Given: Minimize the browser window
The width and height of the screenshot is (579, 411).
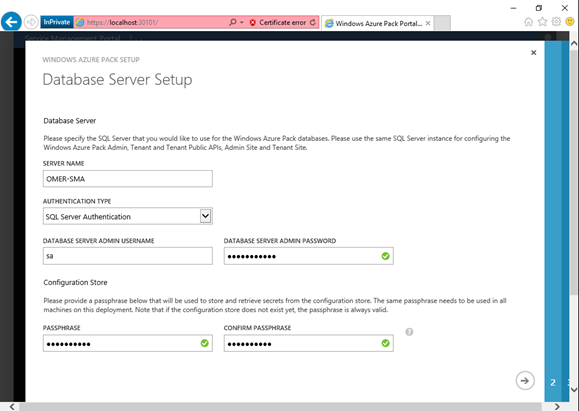Looking at the screenshot, I should click(x=513, y=8).
